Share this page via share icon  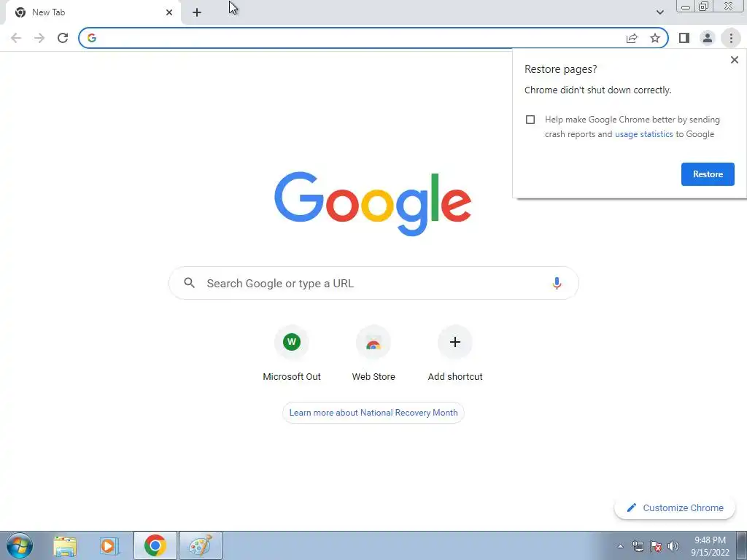point(632,38)
